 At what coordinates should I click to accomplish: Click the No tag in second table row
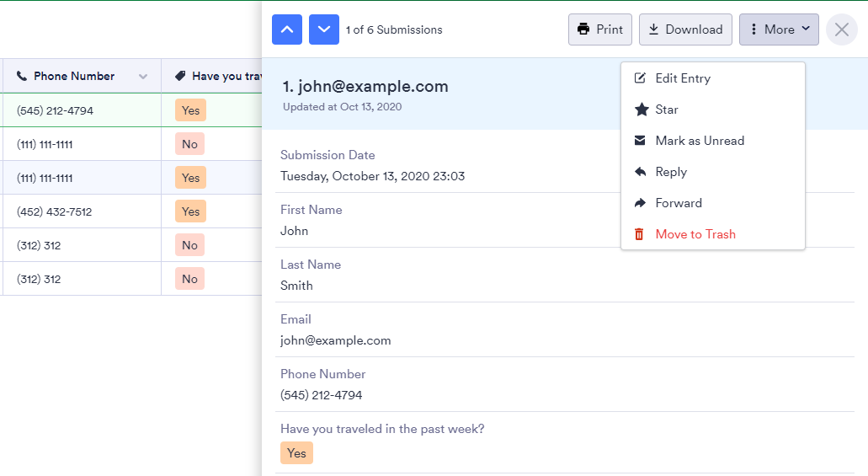pos(190,144)
